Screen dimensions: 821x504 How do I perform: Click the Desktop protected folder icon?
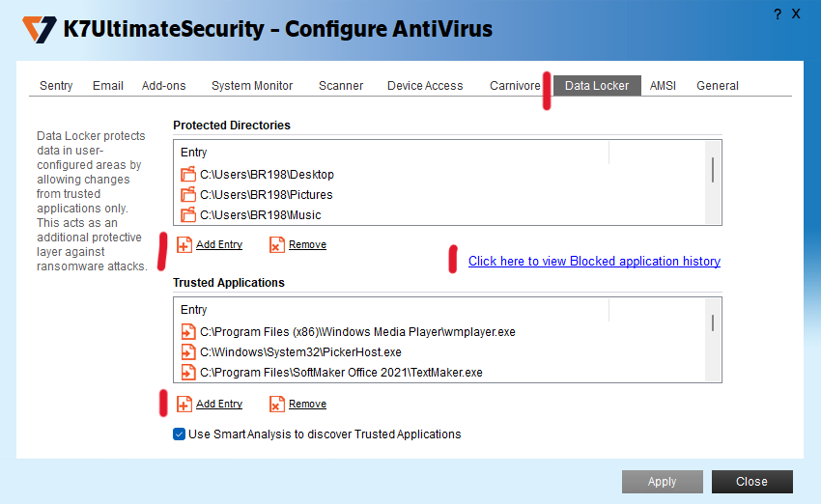tap(188, 175)
